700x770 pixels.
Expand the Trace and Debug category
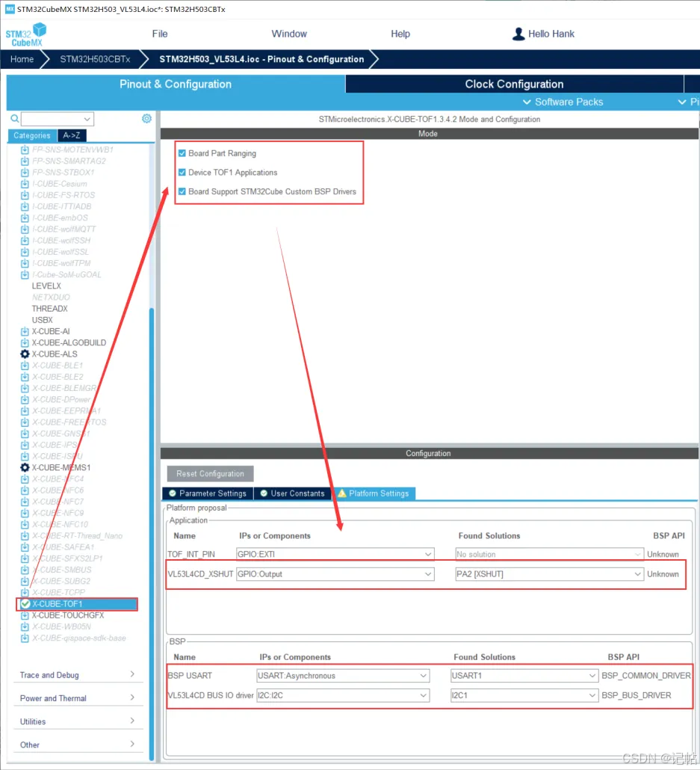click(78, 675)
